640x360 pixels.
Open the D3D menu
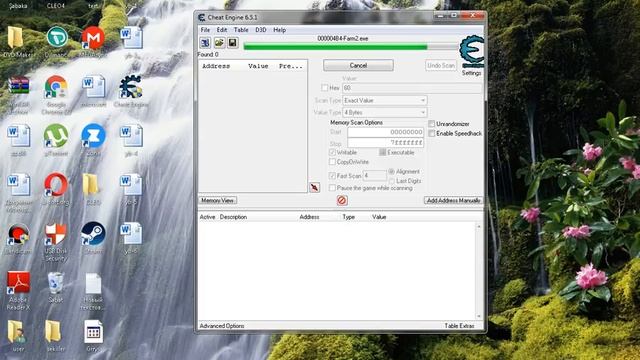click(x=261, y=30)
